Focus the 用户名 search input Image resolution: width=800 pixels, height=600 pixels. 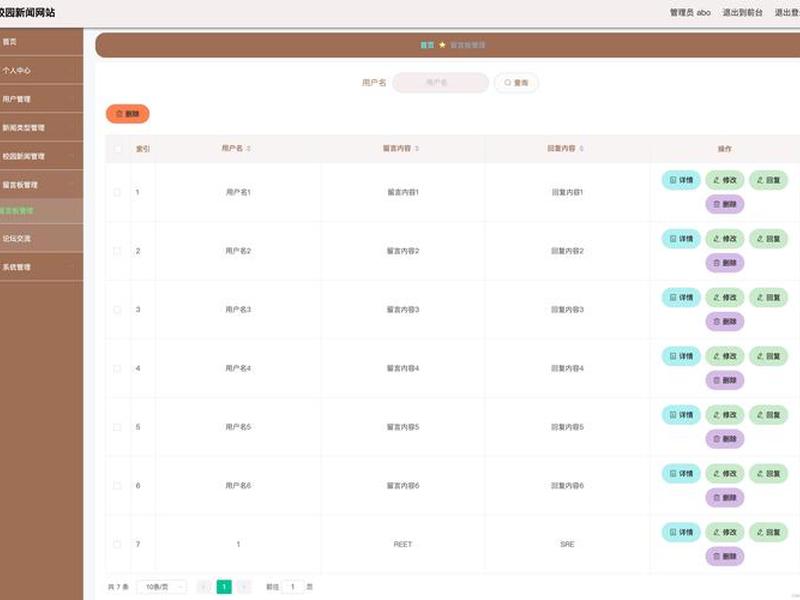(440, 83)
